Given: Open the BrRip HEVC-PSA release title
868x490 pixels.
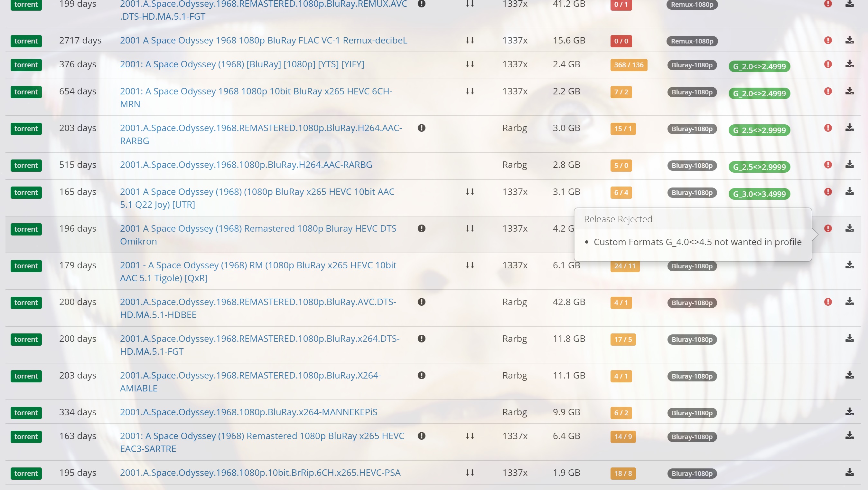Looking at the screenshot, I should (x=260, y=473).
